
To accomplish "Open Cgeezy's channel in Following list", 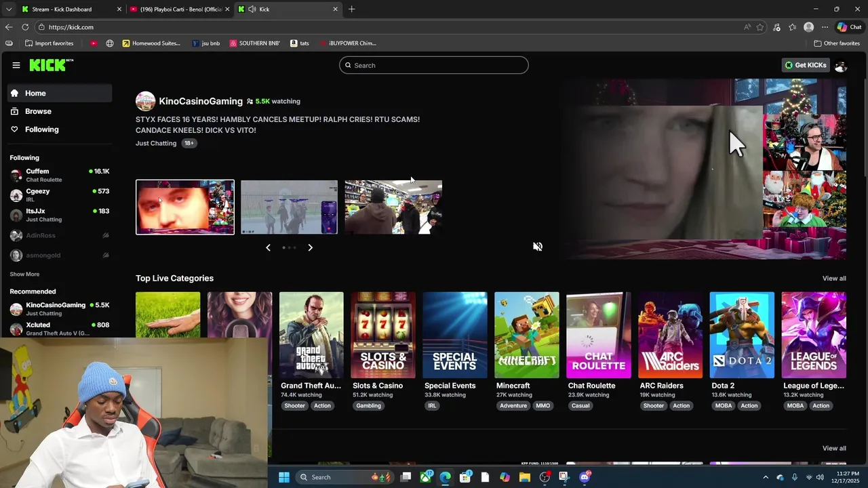I will point(60,195).
